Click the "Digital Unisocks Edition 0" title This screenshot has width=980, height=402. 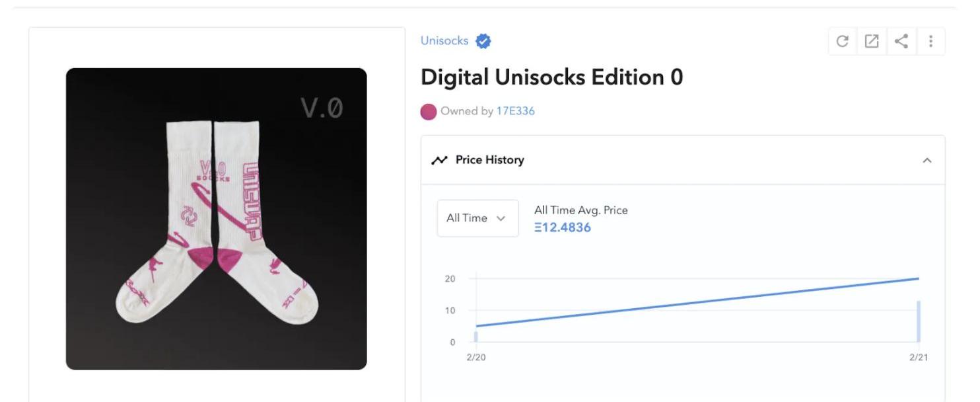pos(551,77)
